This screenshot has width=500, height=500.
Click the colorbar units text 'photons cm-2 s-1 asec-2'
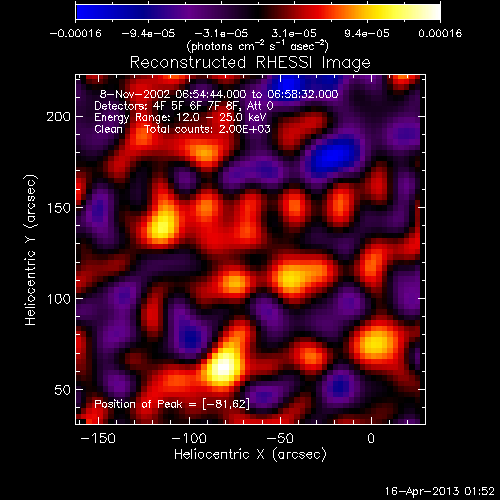click(257, 46)
